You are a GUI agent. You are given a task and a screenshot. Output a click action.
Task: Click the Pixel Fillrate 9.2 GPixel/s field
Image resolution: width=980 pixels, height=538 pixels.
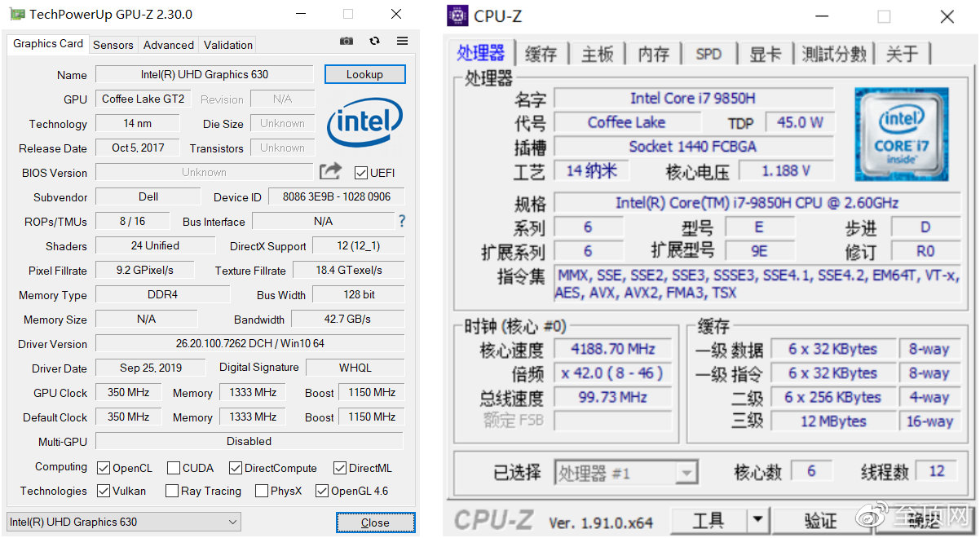145,270
